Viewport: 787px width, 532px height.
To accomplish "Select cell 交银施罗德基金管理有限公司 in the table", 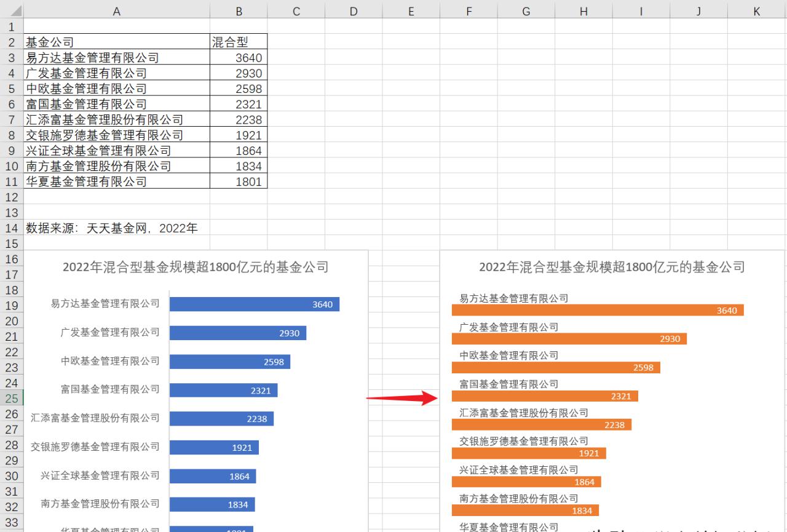I will (117, 135).
